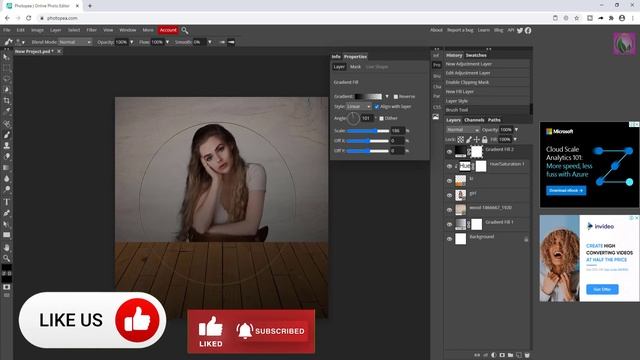Viewport: 640px width, 360px height.
Task: Click the red Account button
Action: (168, 30)
